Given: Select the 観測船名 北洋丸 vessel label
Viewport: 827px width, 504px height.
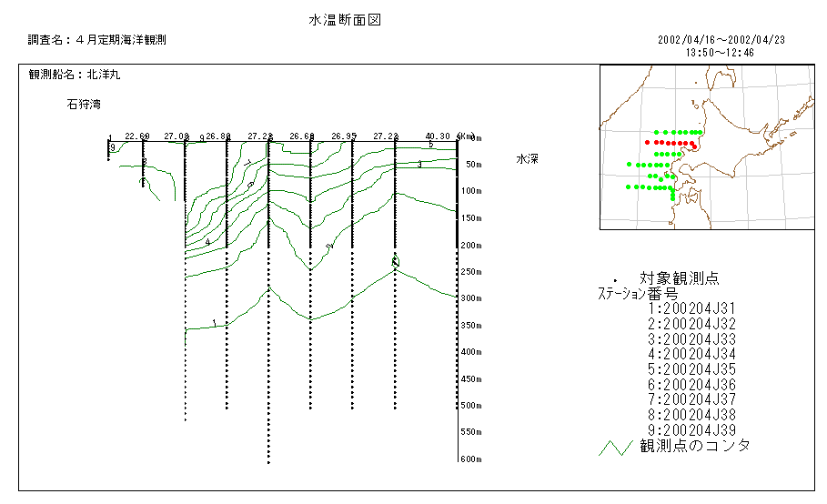Looking at the screenshot, I should coord(75,75).
